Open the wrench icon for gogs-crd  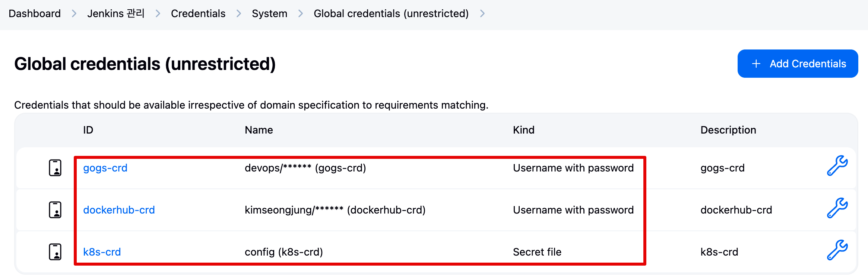[x=837, y=166]
